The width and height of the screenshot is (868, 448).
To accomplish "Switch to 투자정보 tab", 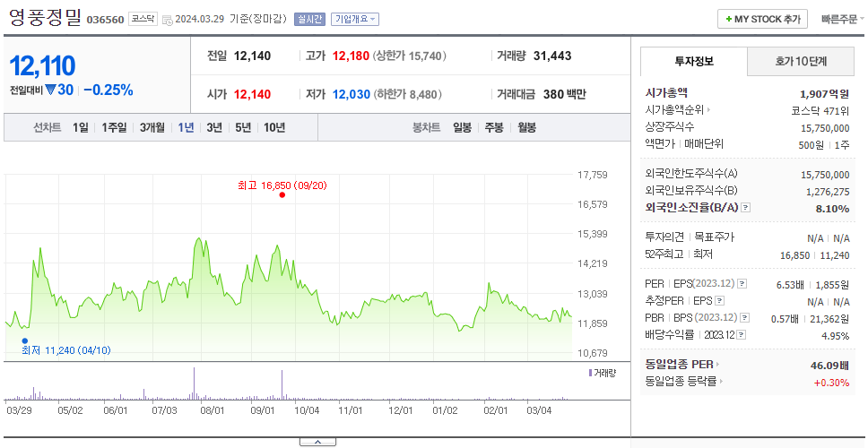I will coord(694,62).
